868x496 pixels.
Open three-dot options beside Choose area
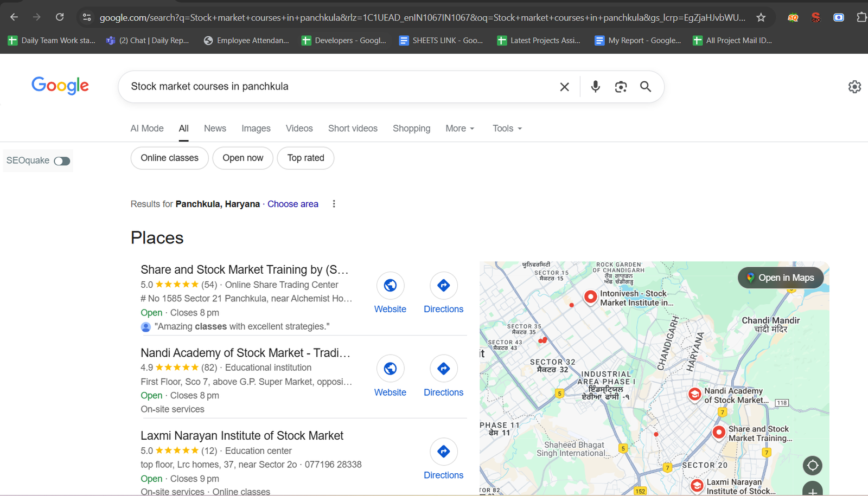point(334,204)
